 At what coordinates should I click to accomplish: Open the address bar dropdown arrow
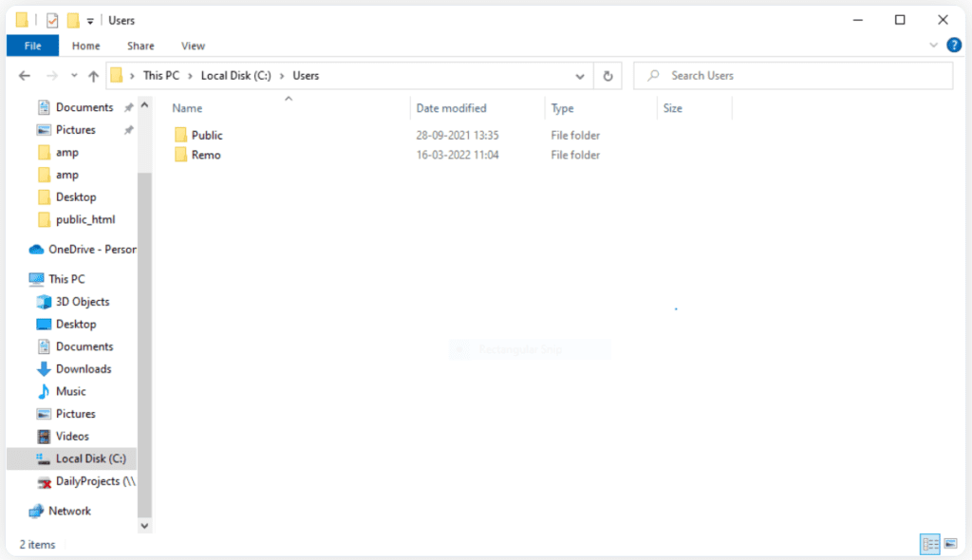pos(579,75)
